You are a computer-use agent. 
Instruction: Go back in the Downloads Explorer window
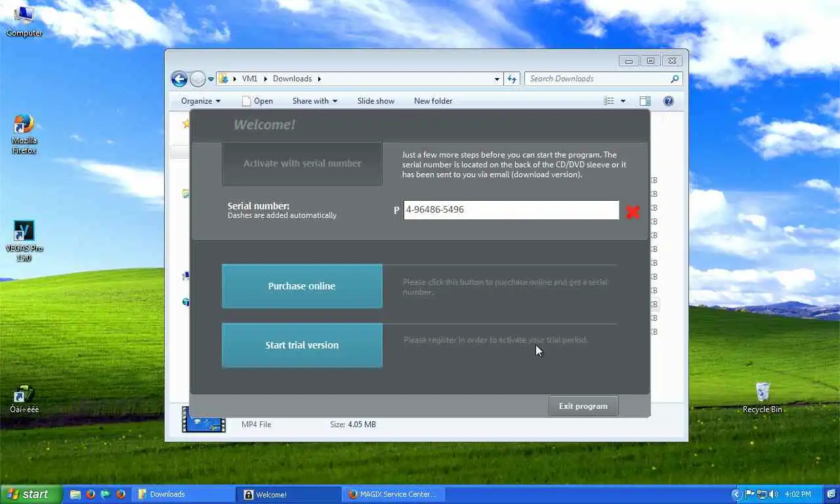pos(179,79)
